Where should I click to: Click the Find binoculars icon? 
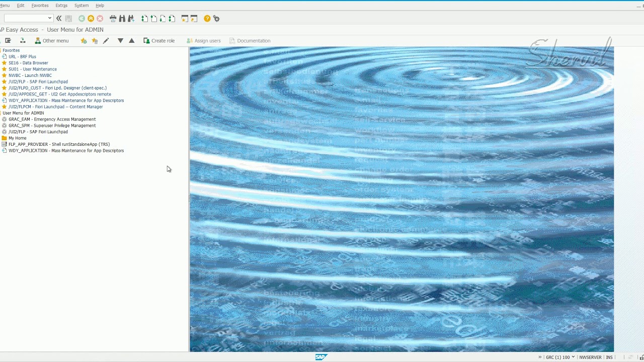click(x=122, y=19)
